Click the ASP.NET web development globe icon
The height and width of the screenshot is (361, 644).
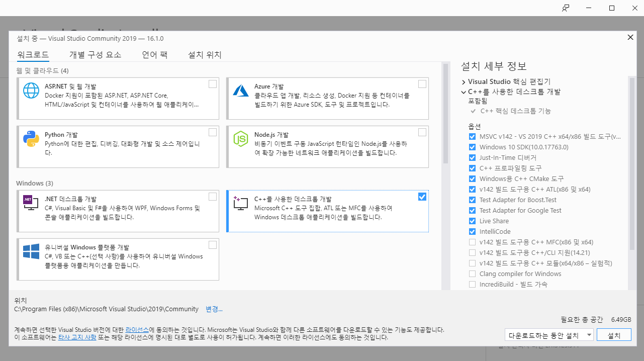coord(31,91)
